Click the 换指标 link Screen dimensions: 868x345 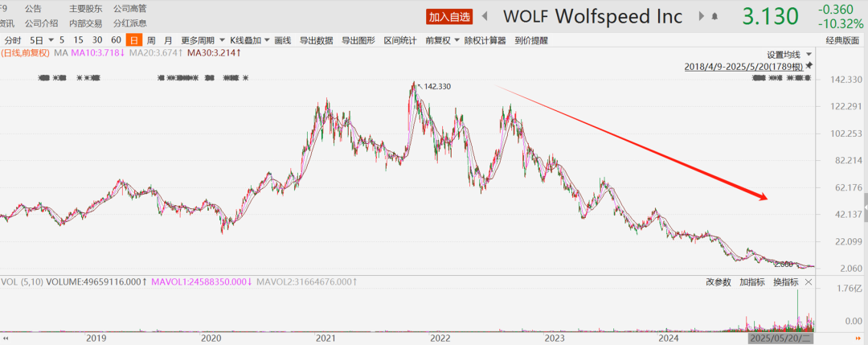pyautogui.click(x=785, y=282)
